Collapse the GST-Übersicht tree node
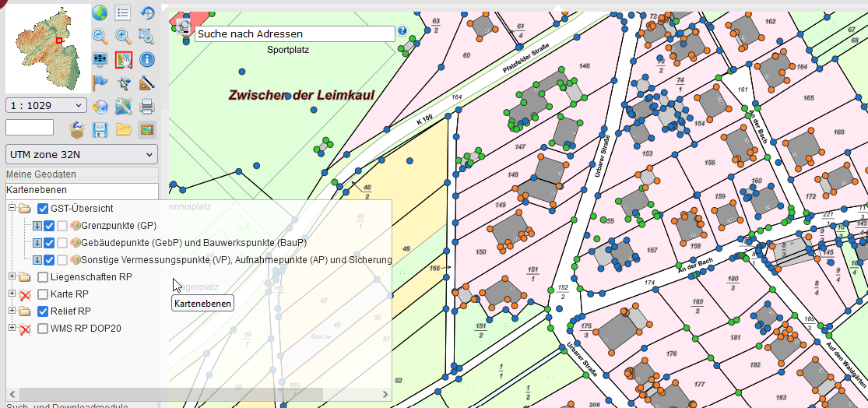Image resolution: width=868 pixels, height=408 pixels. 12,209
